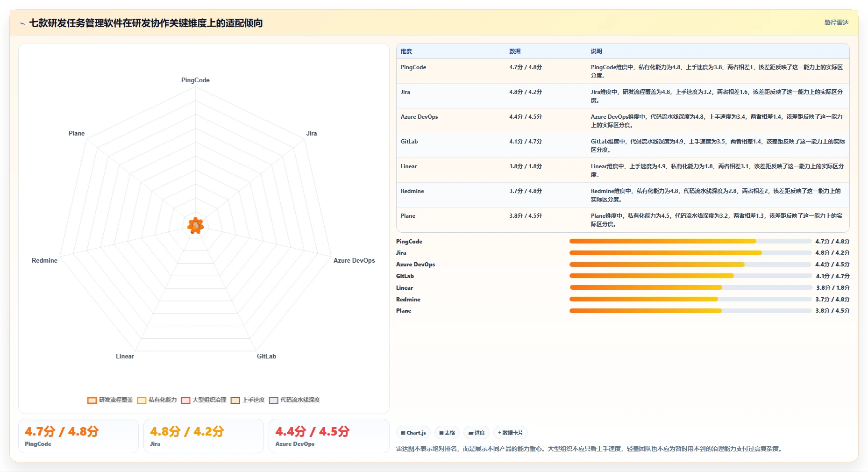868x472 pixels.
Task: Click the Redmine description text in table
Action: tap(716, 195)
